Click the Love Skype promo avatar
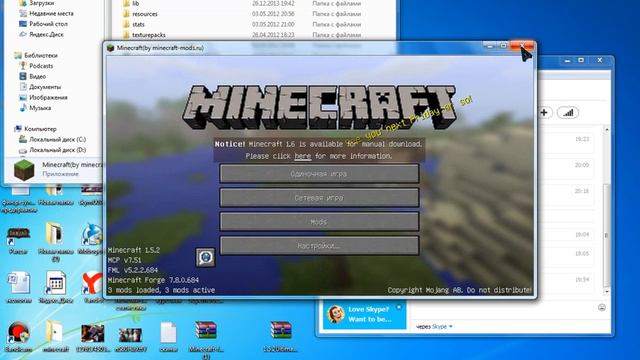 (x=336, y=314)
